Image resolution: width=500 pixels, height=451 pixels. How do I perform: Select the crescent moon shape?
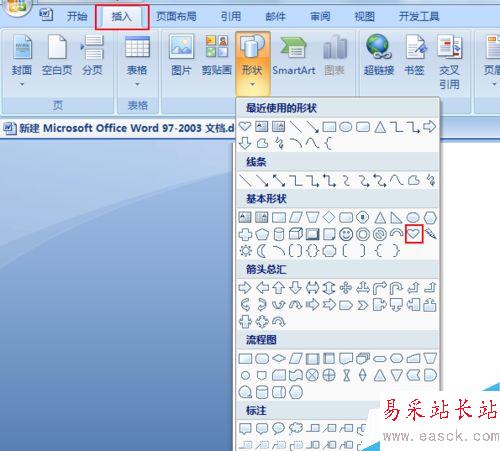[x=262, y=251]
